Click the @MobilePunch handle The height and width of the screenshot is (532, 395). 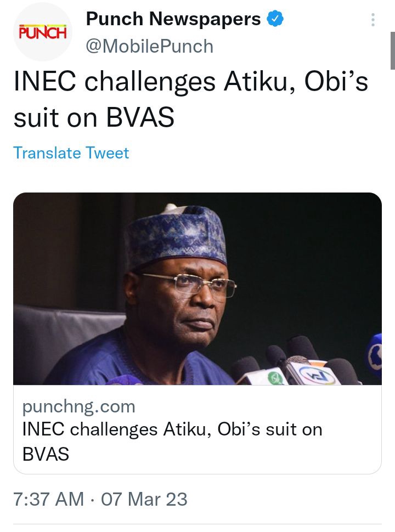click(x=149, y=46)
